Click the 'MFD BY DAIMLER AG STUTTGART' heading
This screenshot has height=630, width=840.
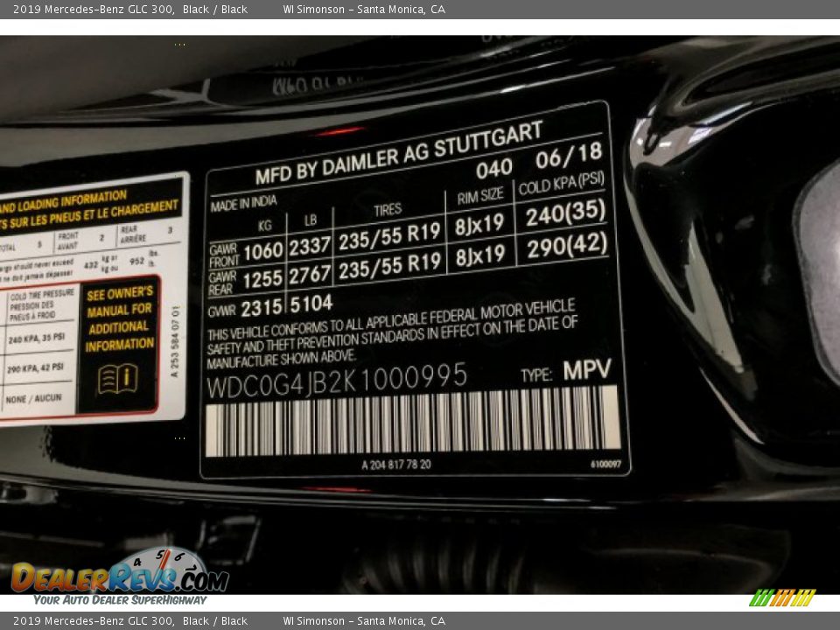[x=399, y=152]
